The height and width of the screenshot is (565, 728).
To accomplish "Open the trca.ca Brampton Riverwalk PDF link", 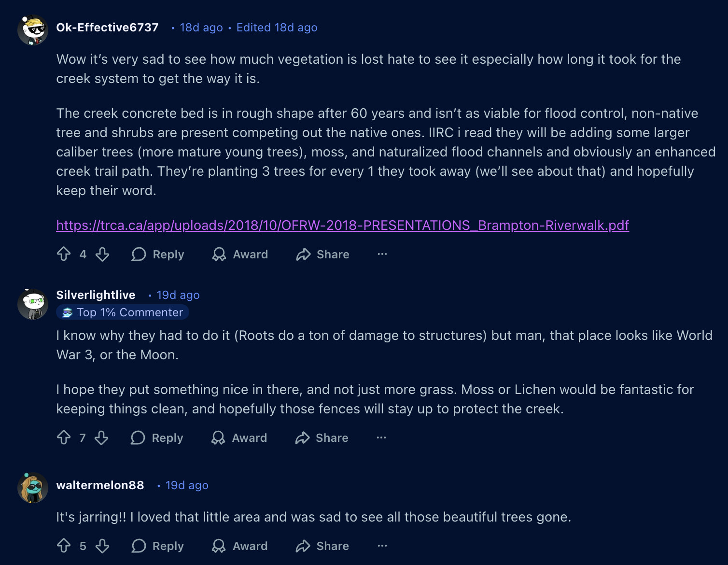I will point(342,225).
